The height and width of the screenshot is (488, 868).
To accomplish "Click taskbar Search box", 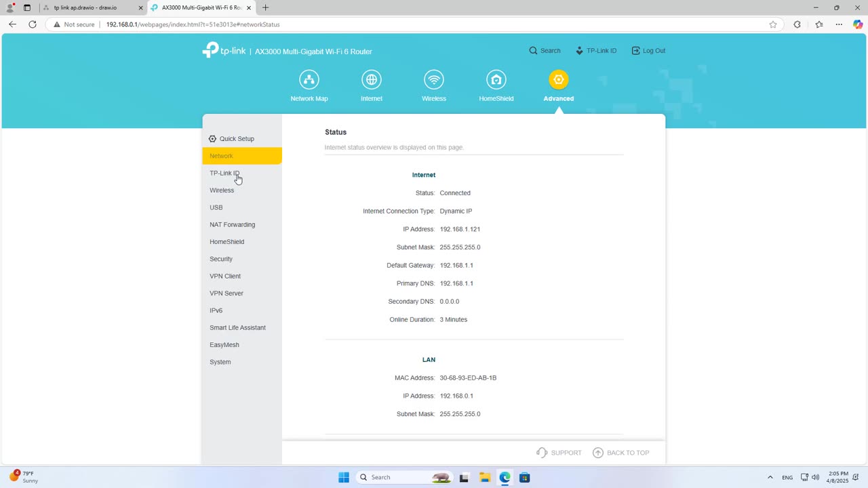I will tap(404, 477).
